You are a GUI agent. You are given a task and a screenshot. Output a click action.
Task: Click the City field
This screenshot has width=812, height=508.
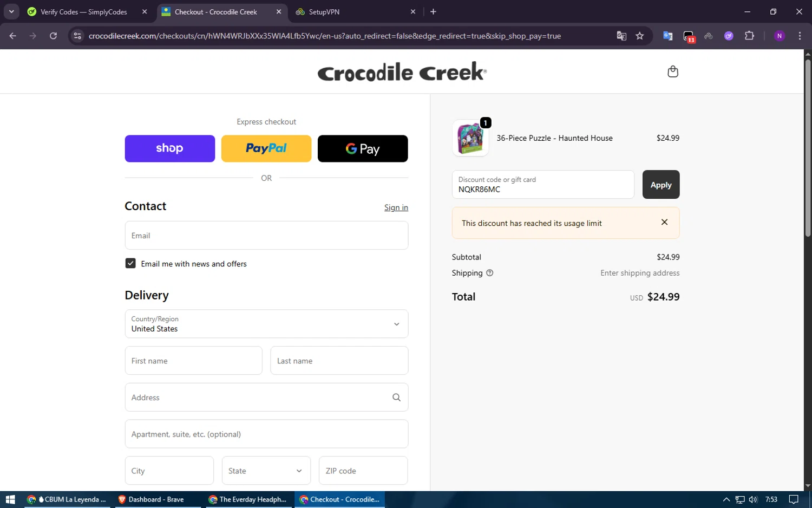[x=169, y=471]
